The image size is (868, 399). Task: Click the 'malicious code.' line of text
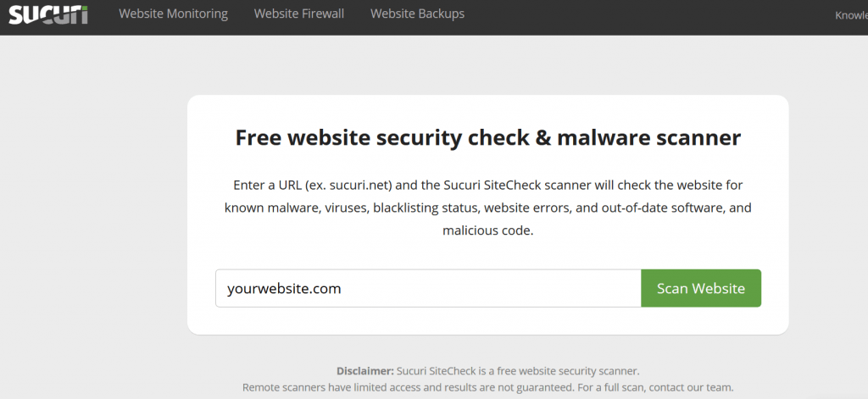pos(487,230)
